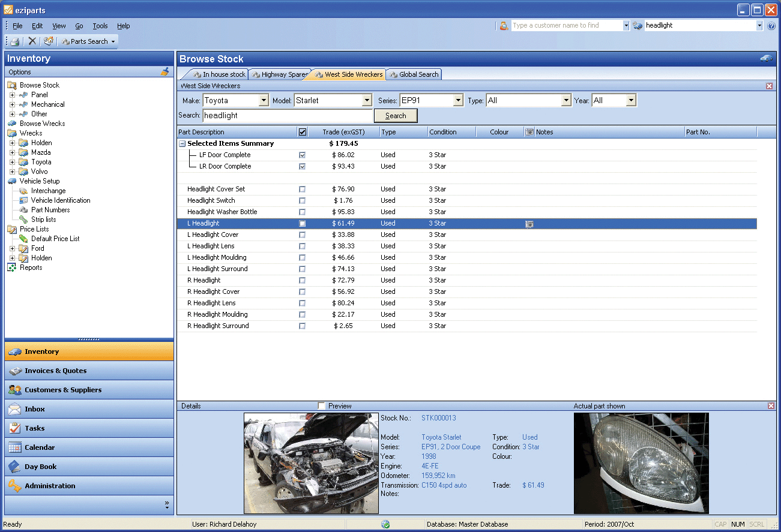
Task: Click the customer name find field
Action: 567,26
